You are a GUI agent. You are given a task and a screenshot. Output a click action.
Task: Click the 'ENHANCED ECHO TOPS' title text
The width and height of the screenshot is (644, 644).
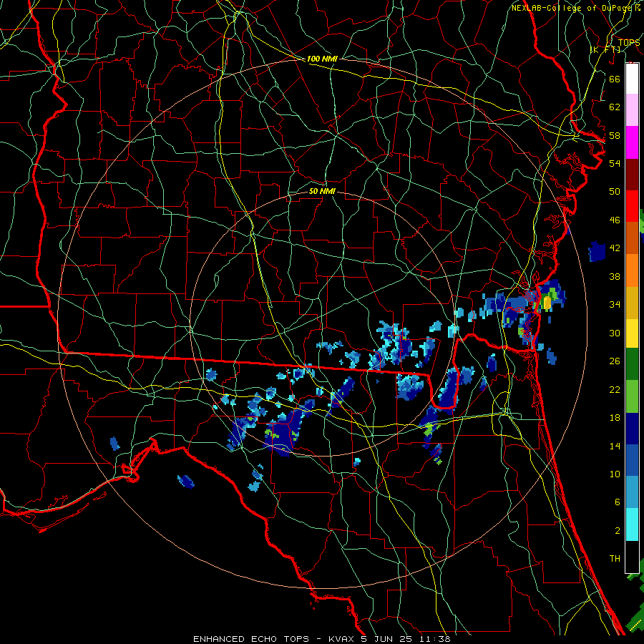pos(251,639)
